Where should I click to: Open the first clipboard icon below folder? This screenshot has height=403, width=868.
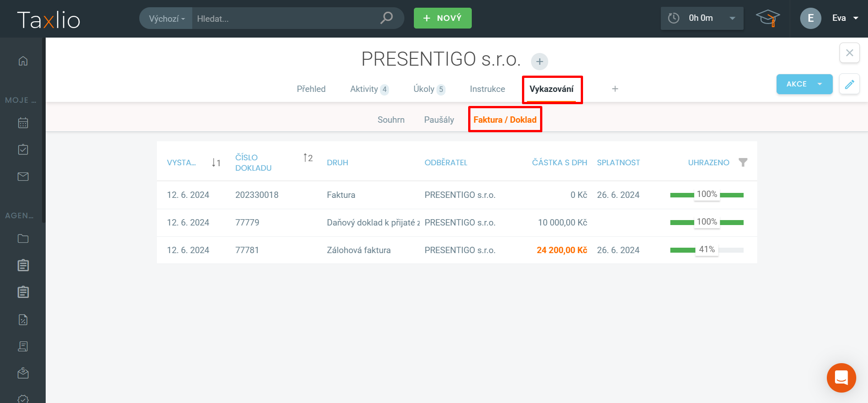pos(23,265)
